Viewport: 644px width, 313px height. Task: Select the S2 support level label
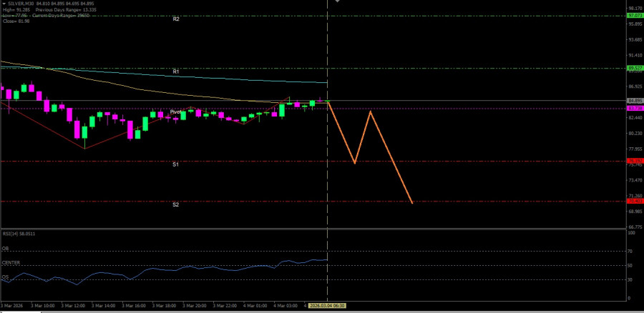pyautogui.click(x=175, y=205)
